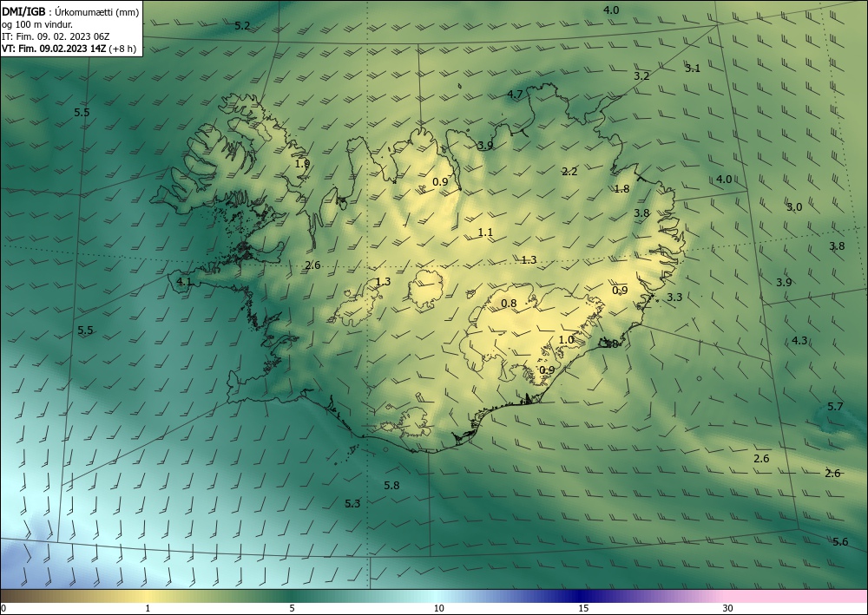Click the color scale tick label 0

pyautogui.click(x=3, y=608)
